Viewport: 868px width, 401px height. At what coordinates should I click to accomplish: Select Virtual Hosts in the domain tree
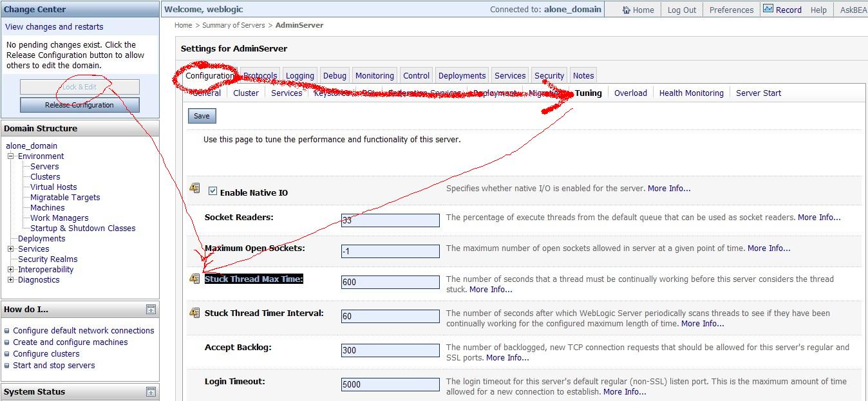point(53,187)
